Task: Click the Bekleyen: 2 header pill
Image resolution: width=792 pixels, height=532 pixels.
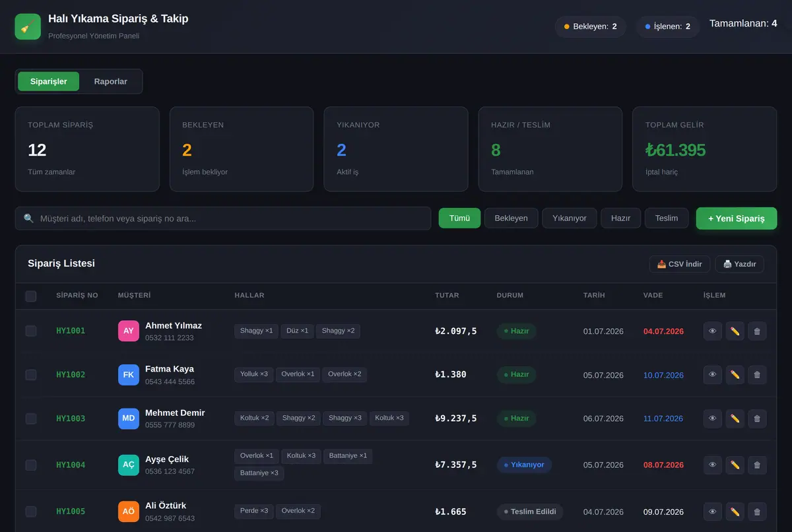Action: [591, 26]
